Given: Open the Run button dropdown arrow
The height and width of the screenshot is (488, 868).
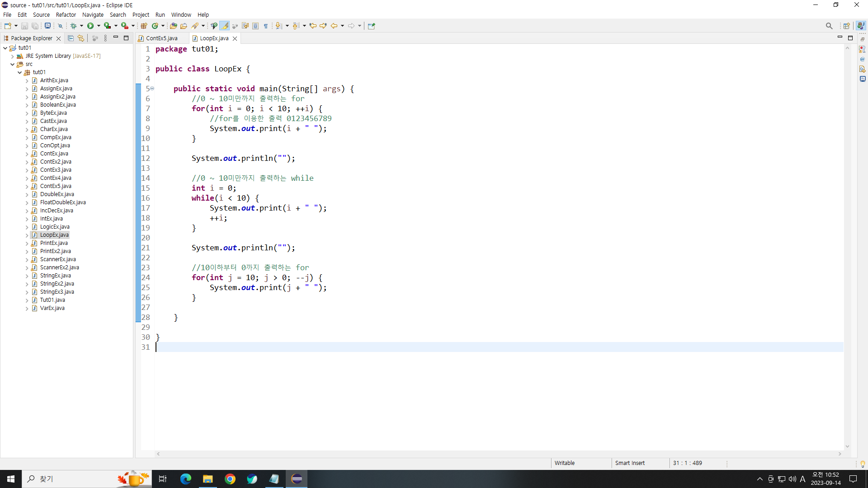Looking at the screenshot, I should [x=99, y=26].
